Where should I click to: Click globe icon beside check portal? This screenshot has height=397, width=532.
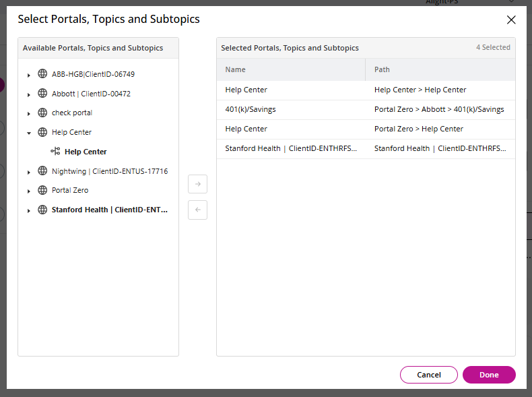coord(42,113)
